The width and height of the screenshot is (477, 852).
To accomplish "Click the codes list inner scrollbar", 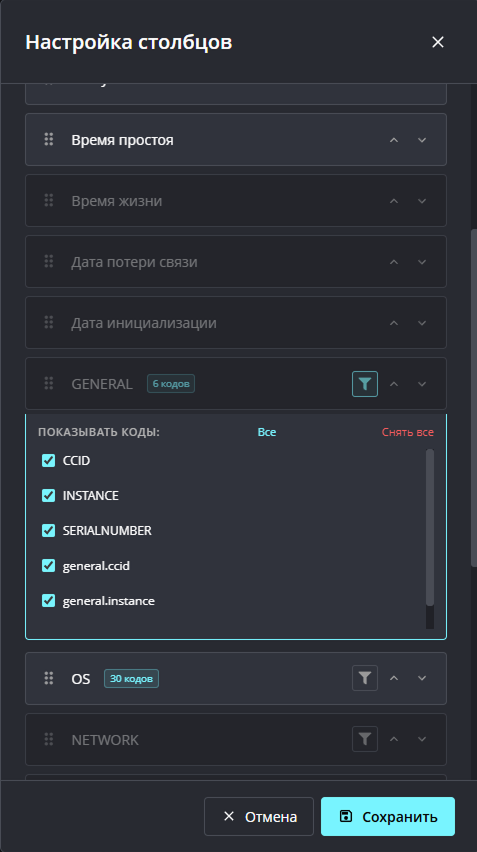I will (x=430, y=527).
